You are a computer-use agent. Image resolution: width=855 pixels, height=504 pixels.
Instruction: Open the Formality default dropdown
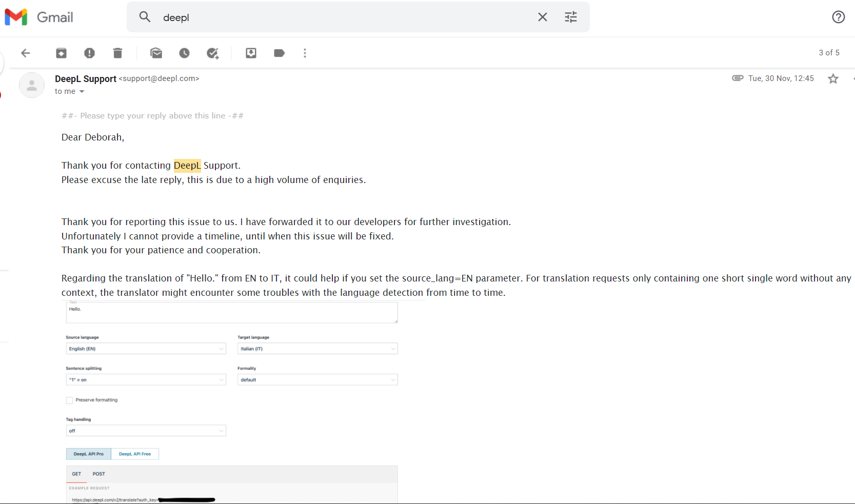point(317,379)
